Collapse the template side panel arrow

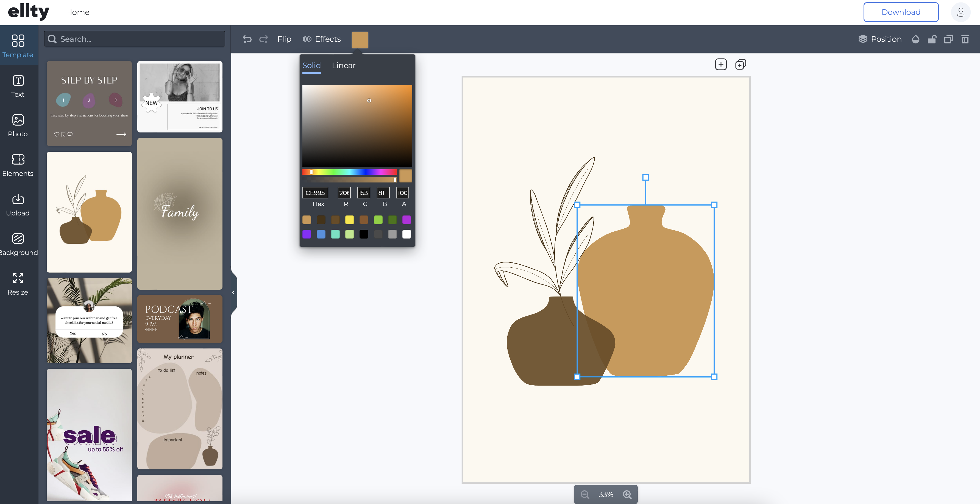click(233, 292)
